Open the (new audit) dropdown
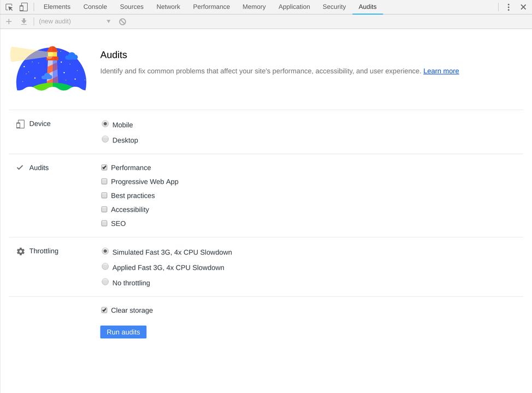The image size is (532, 393). pyautogui.click(x=75, y=21)
